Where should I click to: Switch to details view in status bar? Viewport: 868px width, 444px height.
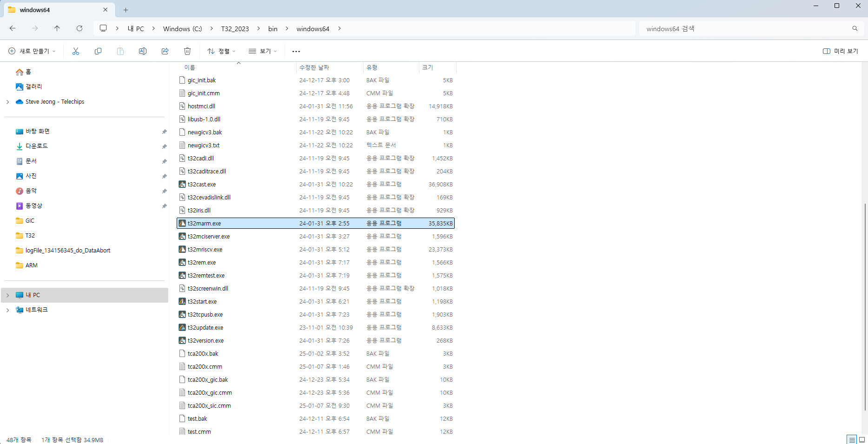click(852, 439)
